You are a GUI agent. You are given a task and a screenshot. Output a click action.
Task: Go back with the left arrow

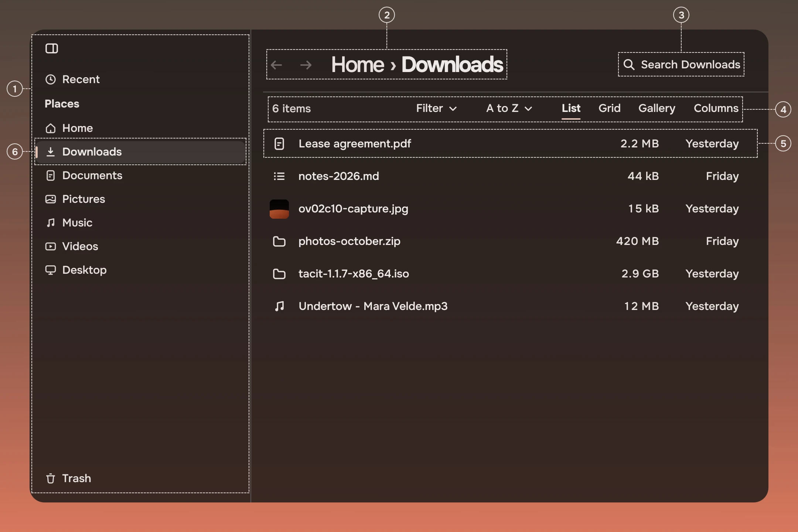pyautogui.click(x=276, y=65)
